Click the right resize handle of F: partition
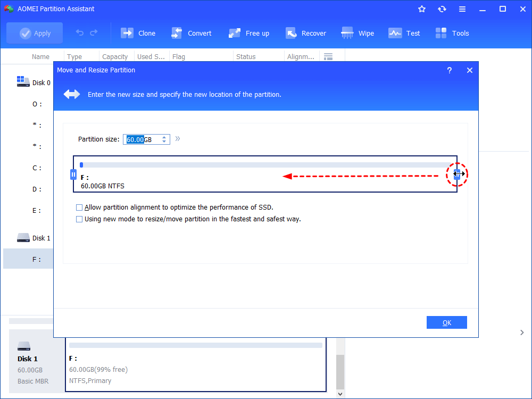 click(456, 174)
